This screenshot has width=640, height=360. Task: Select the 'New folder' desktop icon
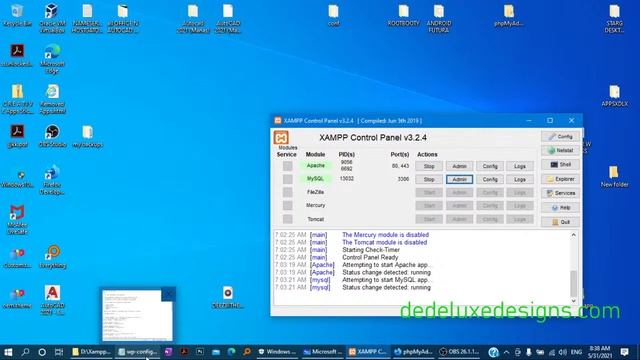click(x=614, y=176)
